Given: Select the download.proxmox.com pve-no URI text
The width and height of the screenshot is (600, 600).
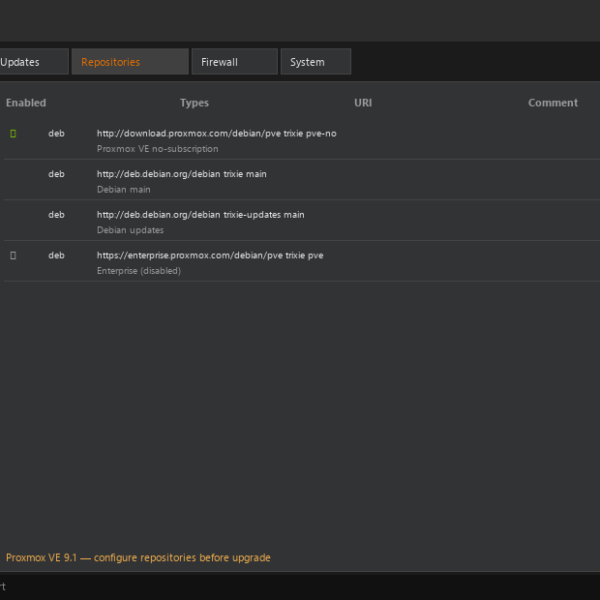Looking at the screenshot, I should click(x=217, y=134).
